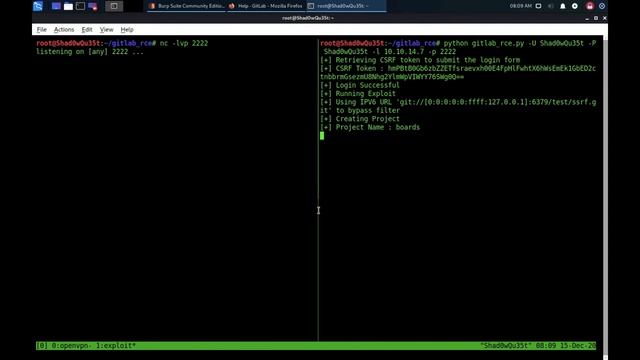Open the file manager panel icon

coord(69,6)
